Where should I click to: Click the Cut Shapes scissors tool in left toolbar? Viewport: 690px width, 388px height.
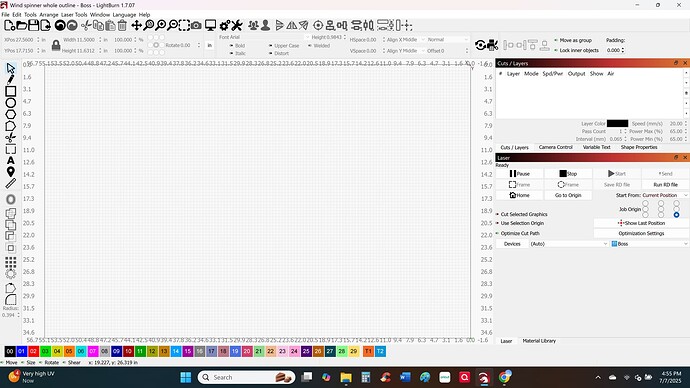(11, 138)
